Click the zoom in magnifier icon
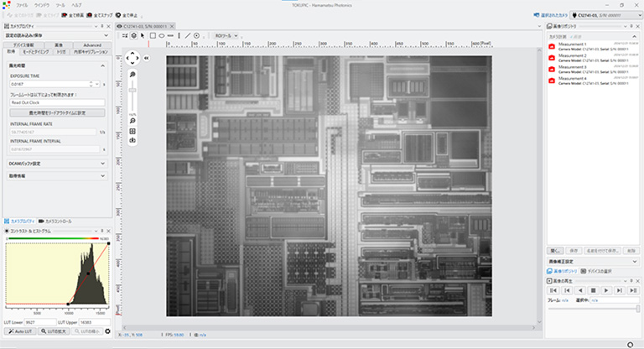 pos(132,75)
